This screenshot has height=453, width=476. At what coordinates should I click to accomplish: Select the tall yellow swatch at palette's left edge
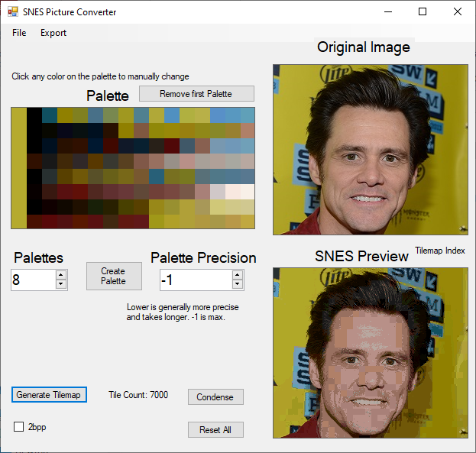(x=18, y=168)
